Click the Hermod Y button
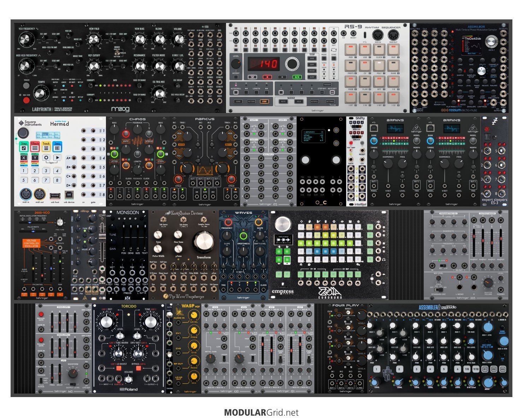Viewport: 523px width, 420px height. pos(35,157)
